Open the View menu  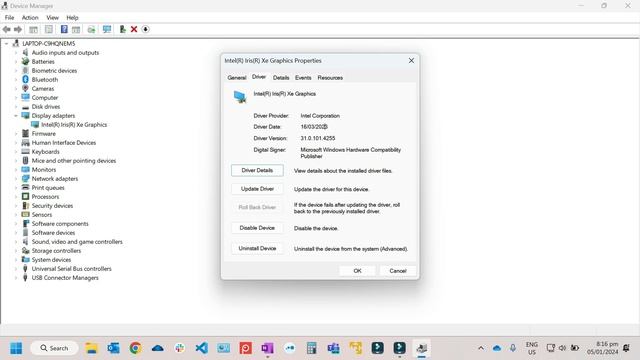tap(52, 18)
